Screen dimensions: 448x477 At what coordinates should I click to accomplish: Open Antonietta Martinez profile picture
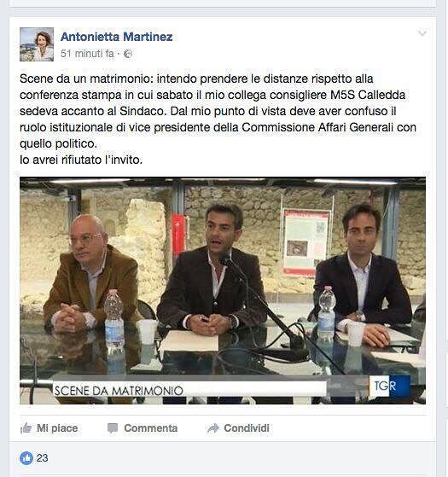coord(37,44)
